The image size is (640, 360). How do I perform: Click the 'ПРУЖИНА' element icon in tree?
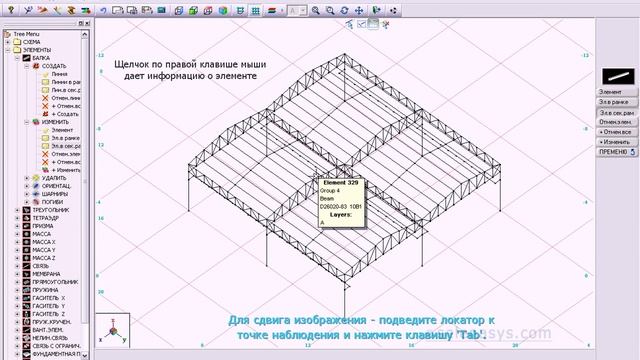point(27,290)
